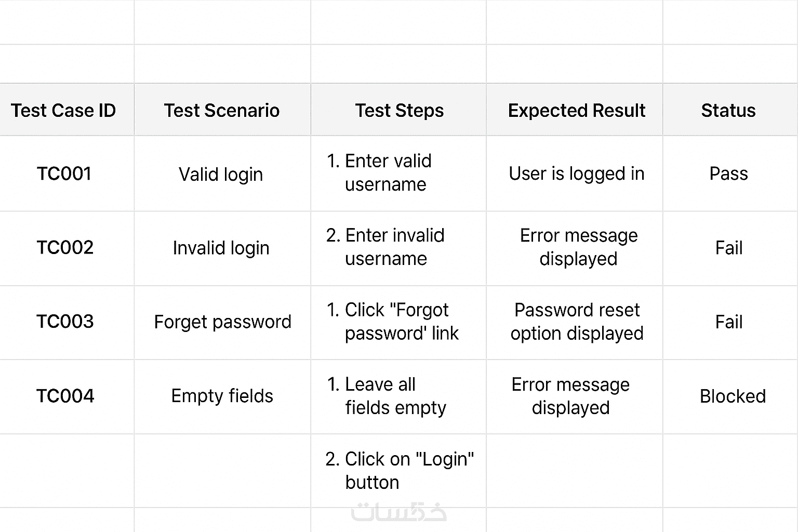This screenshot has width=798, height=532.
Task: Select the Test Case ID column header
Action: pyautogui.click(x=63, y=110)
